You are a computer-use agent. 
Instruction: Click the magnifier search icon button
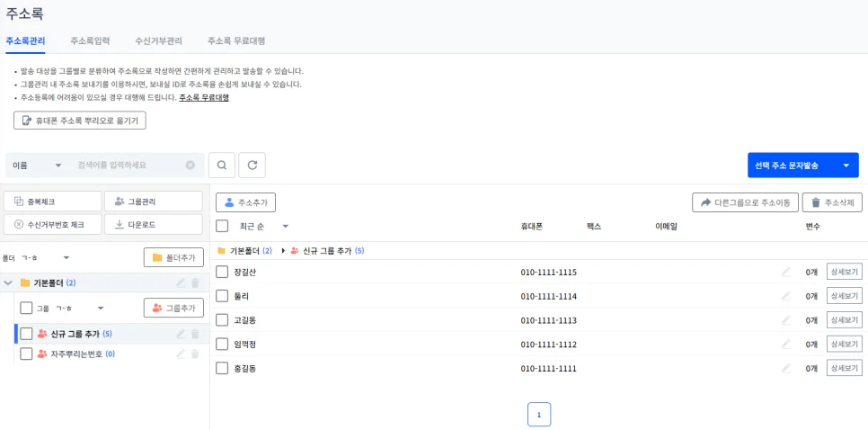(222, 166)
